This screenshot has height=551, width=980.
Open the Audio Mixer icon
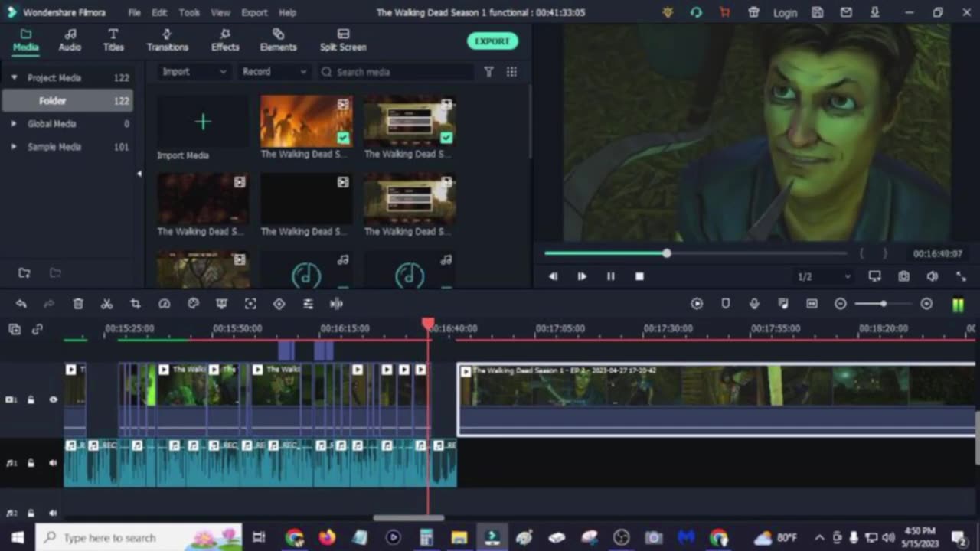point(783,304)
